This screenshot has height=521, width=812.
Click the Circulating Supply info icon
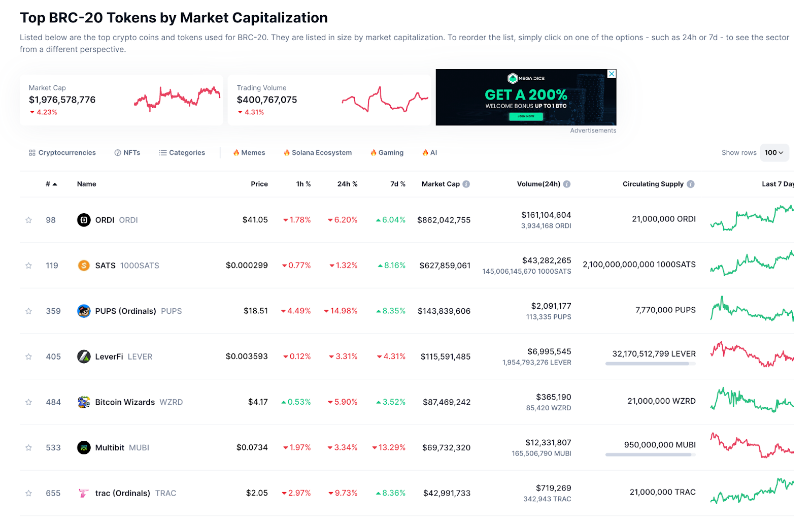[x=691, y=184]
